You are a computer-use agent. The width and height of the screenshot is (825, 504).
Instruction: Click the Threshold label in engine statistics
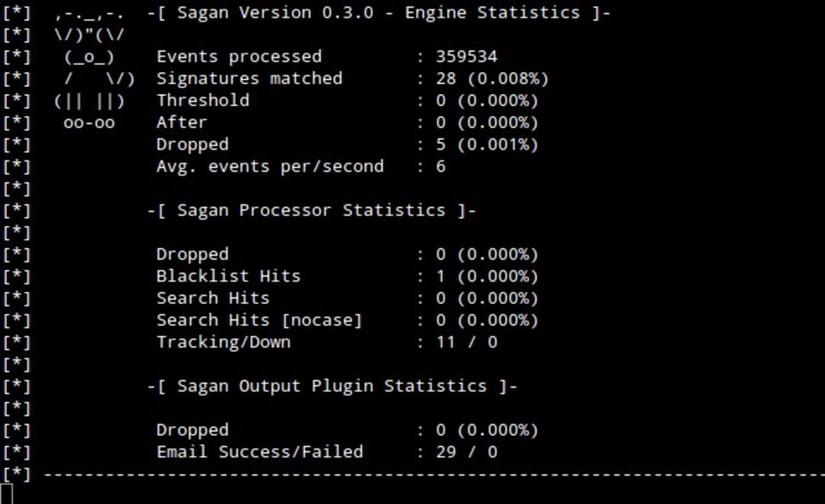tap(202, 101)
